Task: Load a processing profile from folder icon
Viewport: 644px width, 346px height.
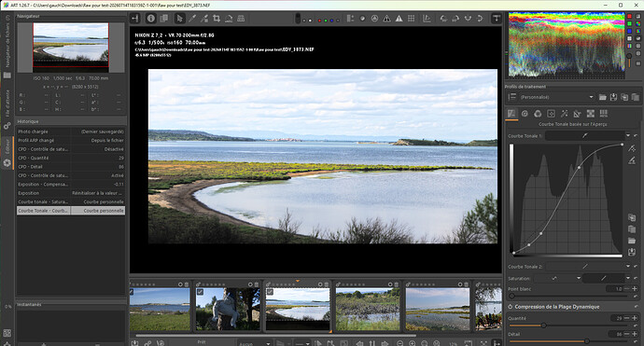Action: click(603, 97)
